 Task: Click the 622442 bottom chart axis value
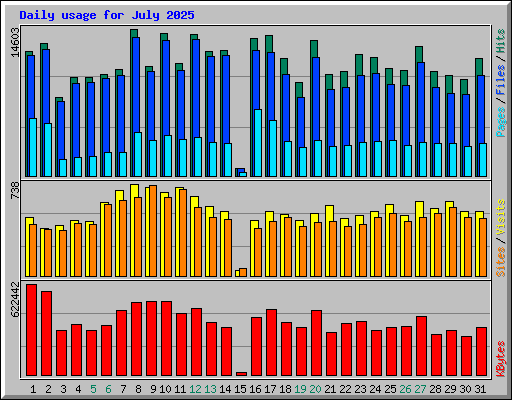tap(16, 300)
